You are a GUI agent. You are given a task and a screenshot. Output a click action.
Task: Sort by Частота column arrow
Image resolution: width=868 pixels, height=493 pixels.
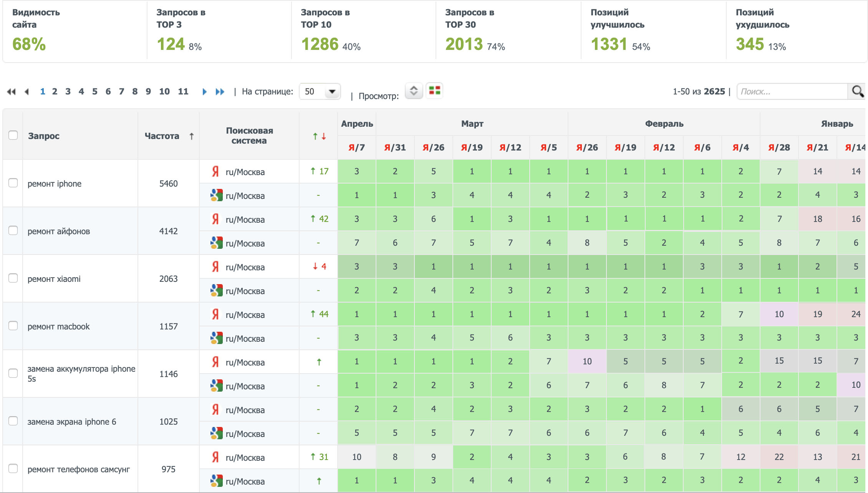[191, 136]
